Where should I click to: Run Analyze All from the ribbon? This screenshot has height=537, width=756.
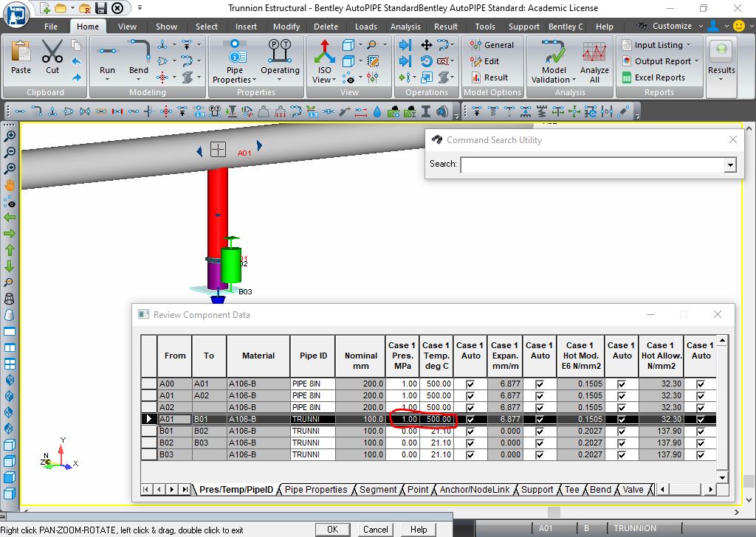click(x=594, y=63)
